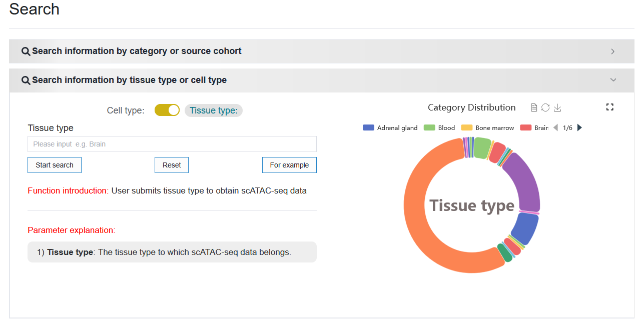Image resolution: width=644 pixels, height=321 pixels.
Task: Click magnifier icon on tissue type panel
Action: pyautogui.click(x=26, y=80)
